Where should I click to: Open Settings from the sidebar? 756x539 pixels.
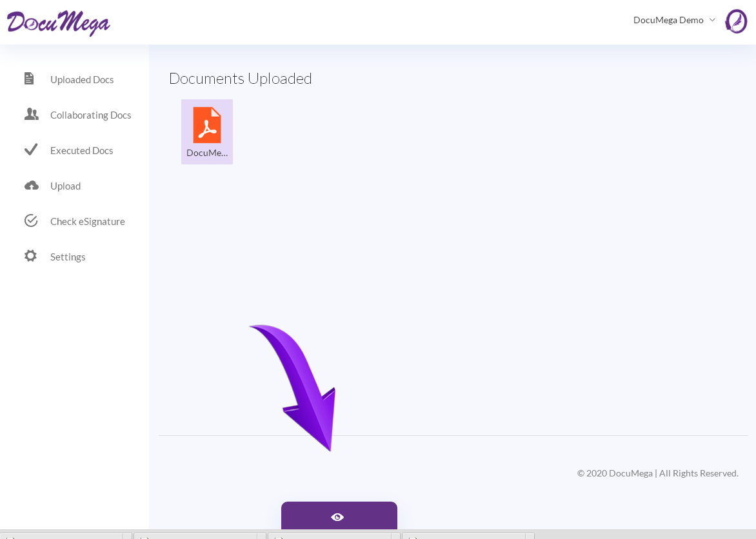click(x=68, y=257)
